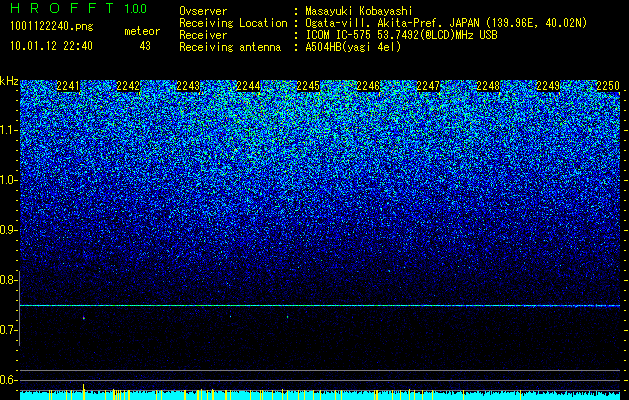Select observer name Masayuki Kobayashi
Viewport: 629px width, 400px height.
(x=359, y=11)
